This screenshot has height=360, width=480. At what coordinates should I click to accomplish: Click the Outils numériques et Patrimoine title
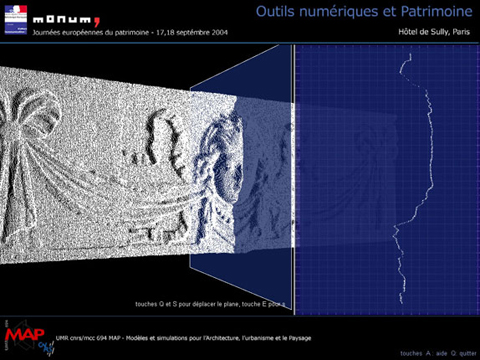[x=364, y=11]
